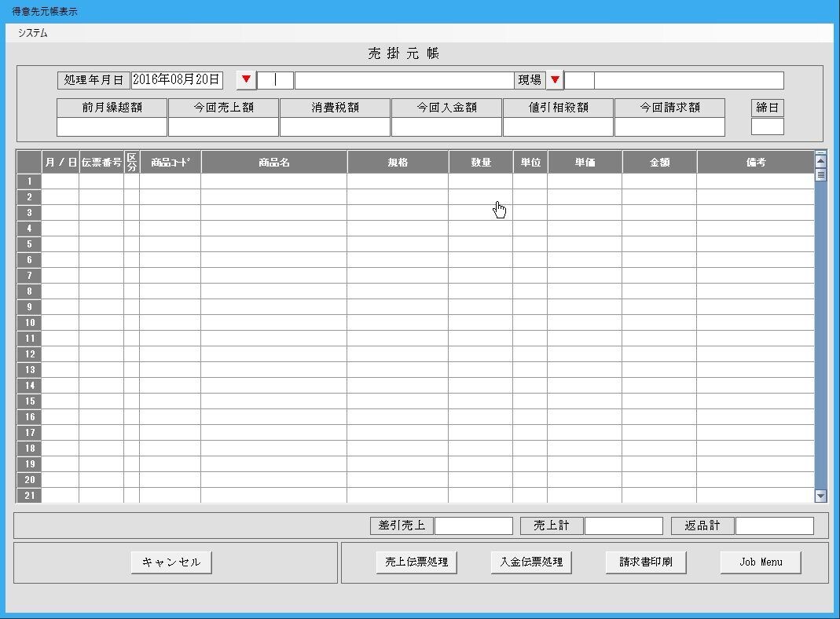Select row header number 5
840x619 pixels.
pos(29,244)
